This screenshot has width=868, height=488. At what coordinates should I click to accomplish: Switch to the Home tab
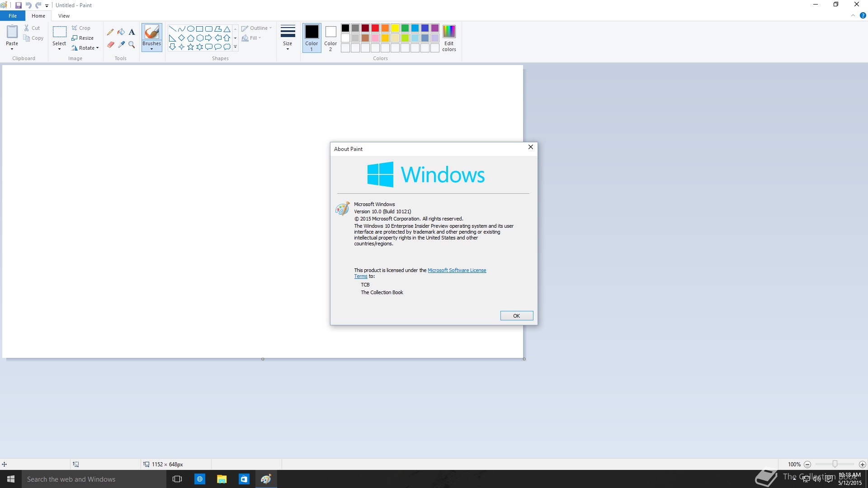pos(38,16)
